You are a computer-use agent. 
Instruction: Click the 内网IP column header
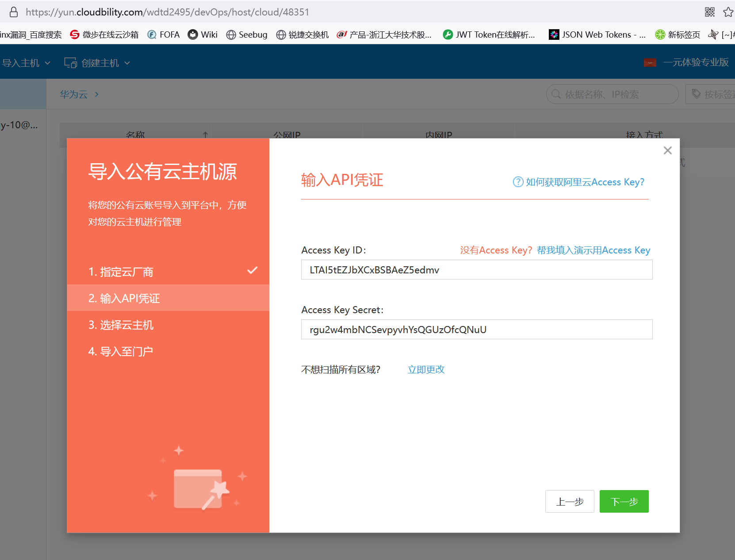pyautogui.click(x=439, y=134)
